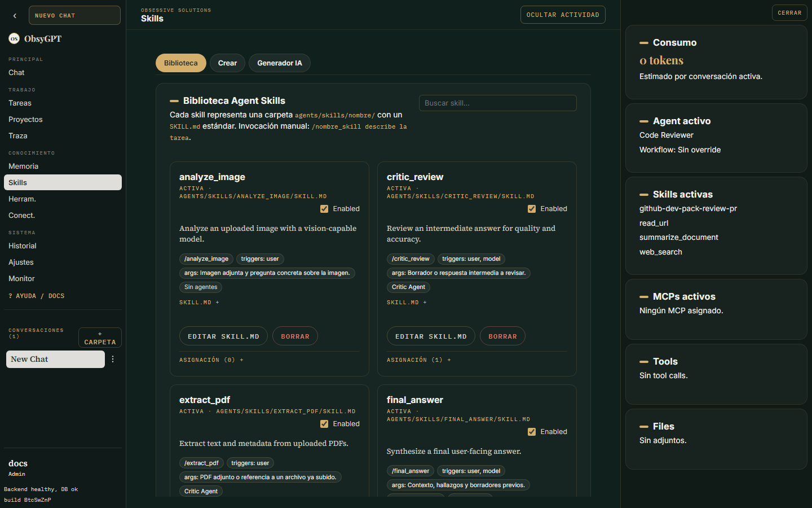Expand Asignación (1) under critic_review

coord(419,360)
